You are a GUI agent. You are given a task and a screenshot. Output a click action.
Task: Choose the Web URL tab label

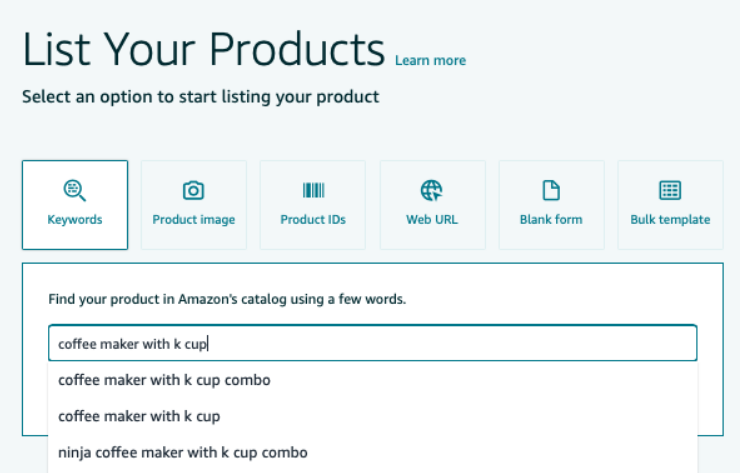pyautogui.click(x=432, y=220)
